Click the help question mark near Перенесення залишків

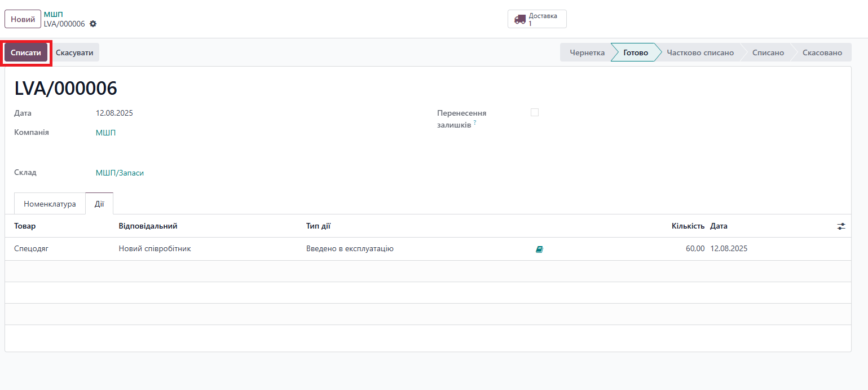click(x=475, y=122)
